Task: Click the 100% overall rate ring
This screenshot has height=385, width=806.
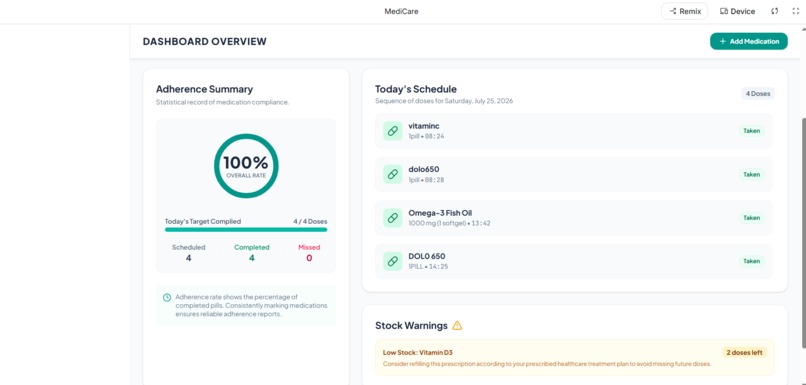Action: [246, 166]
